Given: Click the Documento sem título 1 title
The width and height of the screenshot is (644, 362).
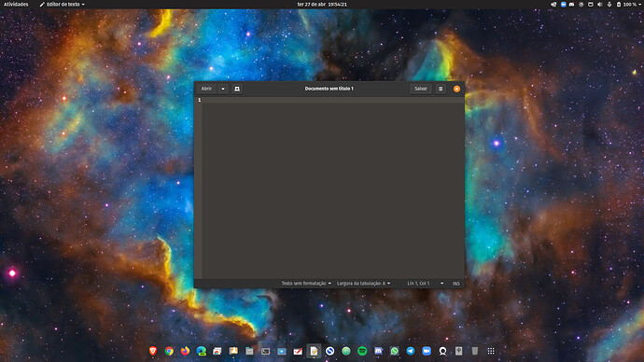Looking at the screenshot, I should point(329,89).
